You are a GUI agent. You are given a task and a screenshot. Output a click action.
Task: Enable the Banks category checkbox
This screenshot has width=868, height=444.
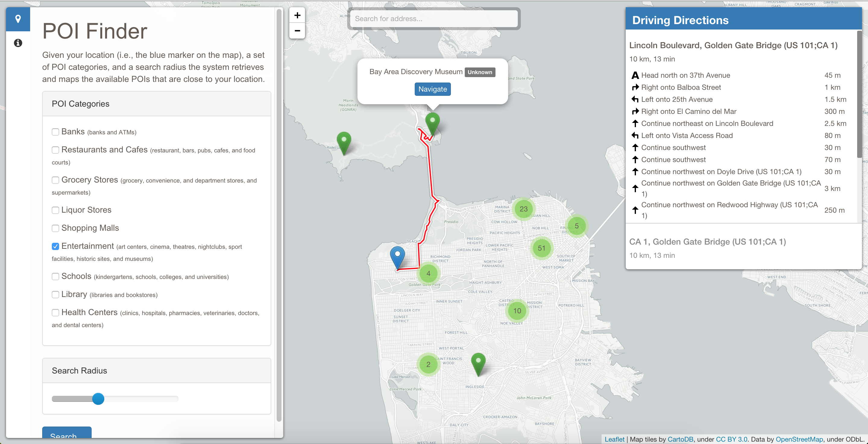click(x=55, y=132)
